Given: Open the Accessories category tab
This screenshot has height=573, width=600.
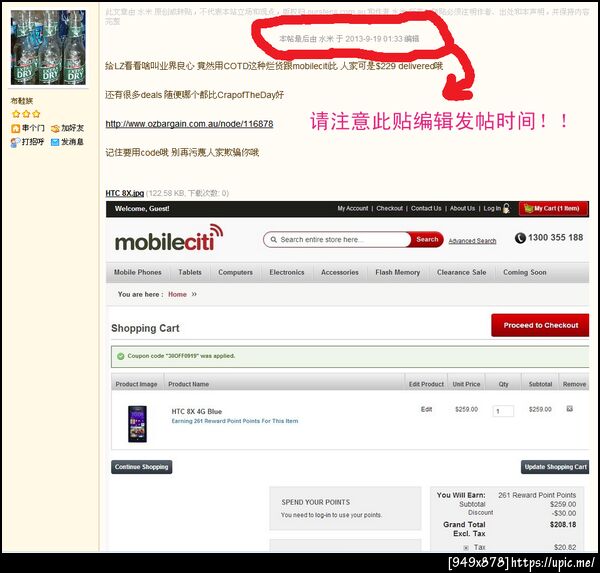Looking at the screenshot, I should [x=340, y=273].
